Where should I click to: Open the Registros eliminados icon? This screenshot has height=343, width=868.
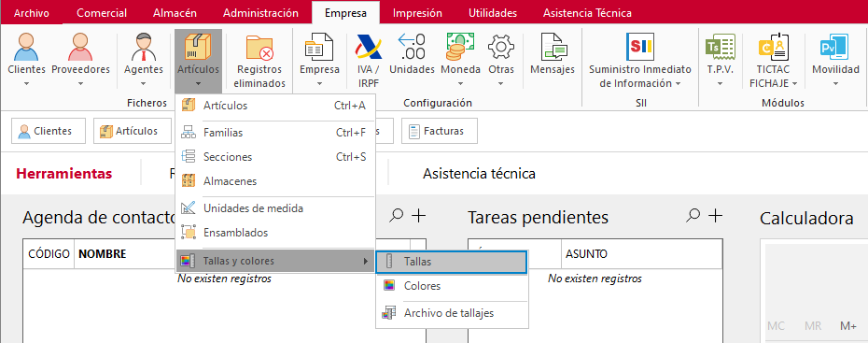pos(259,61)
